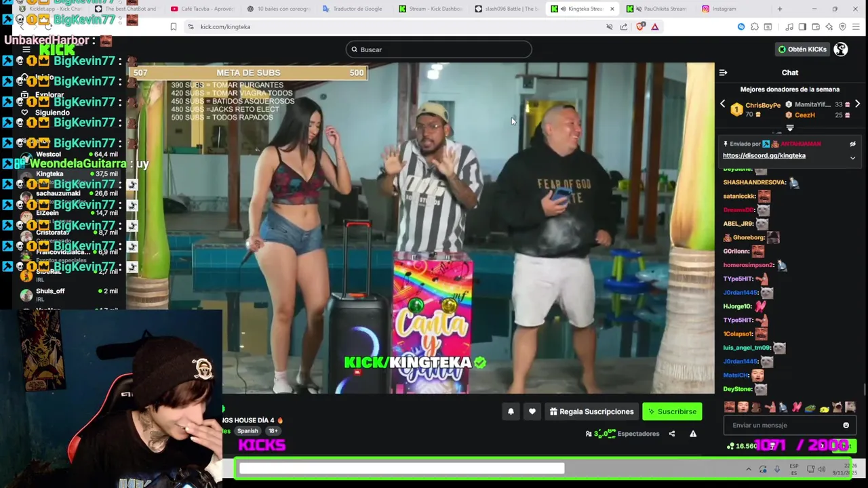Click the green Suscribirse button
868x488 pixels.
pos(672,411)
